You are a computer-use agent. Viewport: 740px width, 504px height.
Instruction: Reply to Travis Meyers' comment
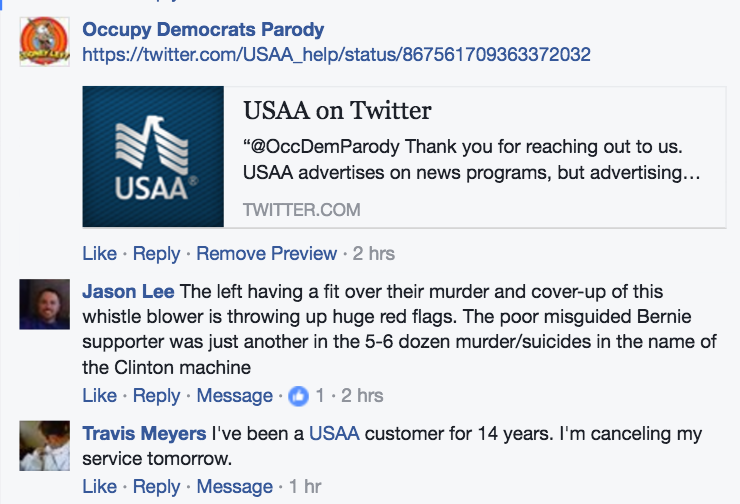click(x=156, y=486)
